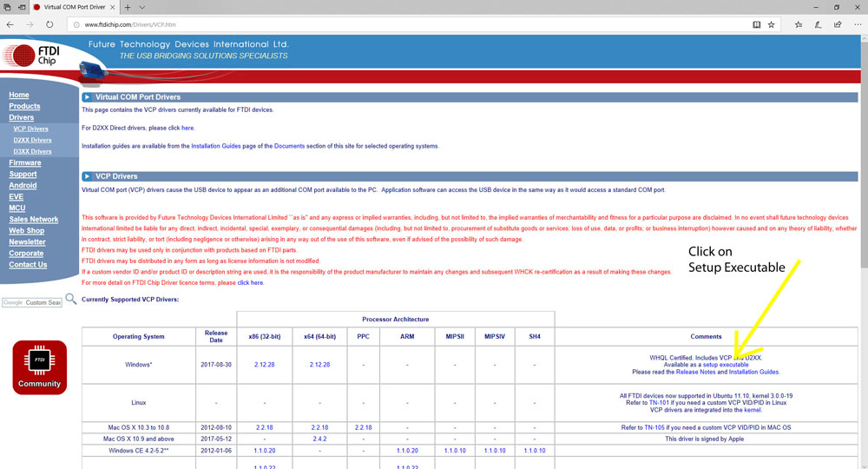This screenshot has height=469, width=868.
Task: Download Mac OS X PPC driver 2.2.18
Action: tap(363, 427)
